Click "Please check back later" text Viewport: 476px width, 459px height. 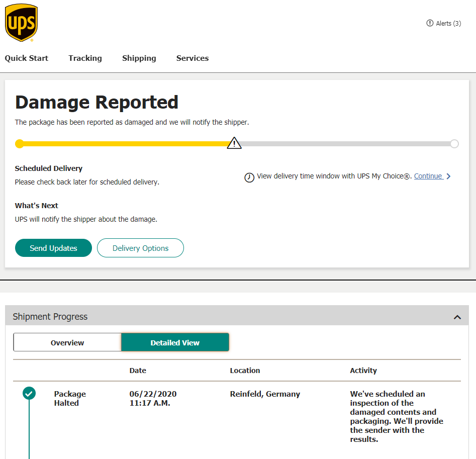(x=87, y=182)
